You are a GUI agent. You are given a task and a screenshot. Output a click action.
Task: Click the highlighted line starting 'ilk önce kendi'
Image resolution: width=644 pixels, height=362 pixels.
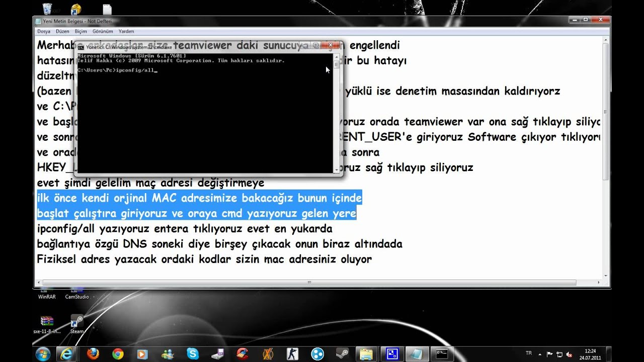(199, 198)
